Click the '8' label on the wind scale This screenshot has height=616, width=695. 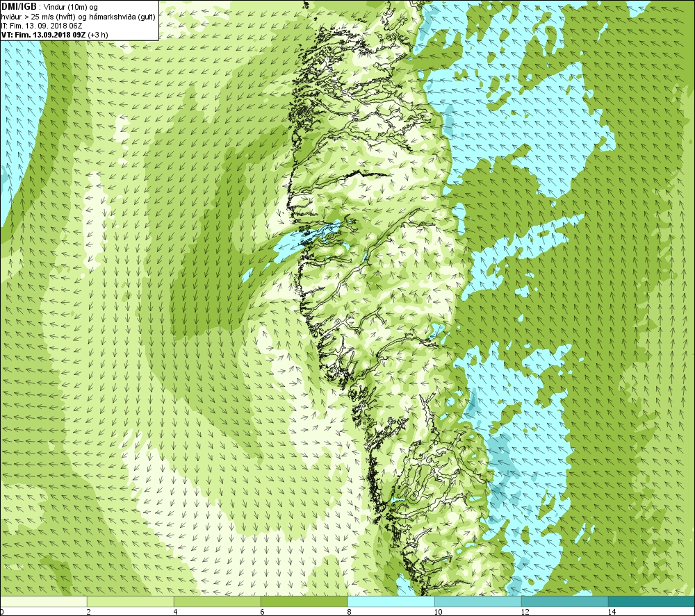point(350,612)
